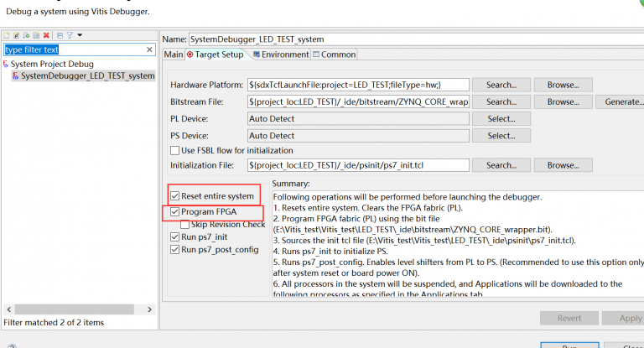This screenshot has height=348, width=644.
Task: Uncheck Reset entire system checkbox
Action: [174, 196]
